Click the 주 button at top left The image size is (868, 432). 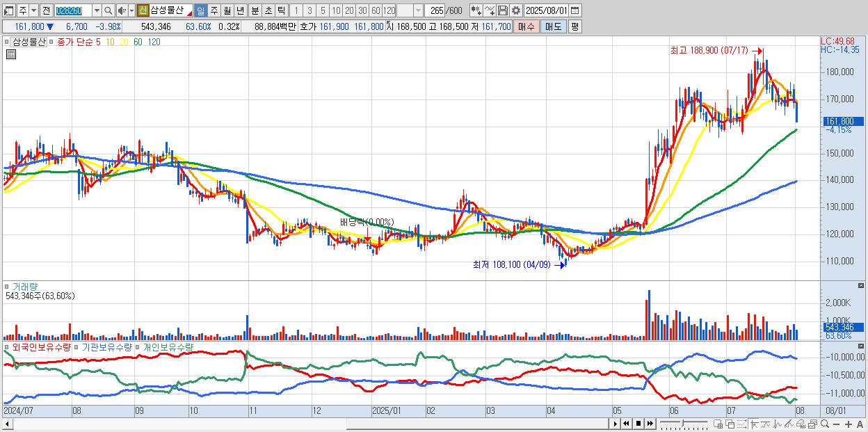[x=22, y=10]
